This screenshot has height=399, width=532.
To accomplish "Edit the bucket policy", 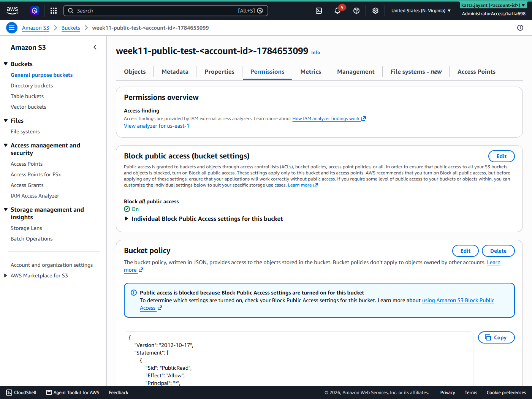I will pyautogui.click(x=465, y=251).
